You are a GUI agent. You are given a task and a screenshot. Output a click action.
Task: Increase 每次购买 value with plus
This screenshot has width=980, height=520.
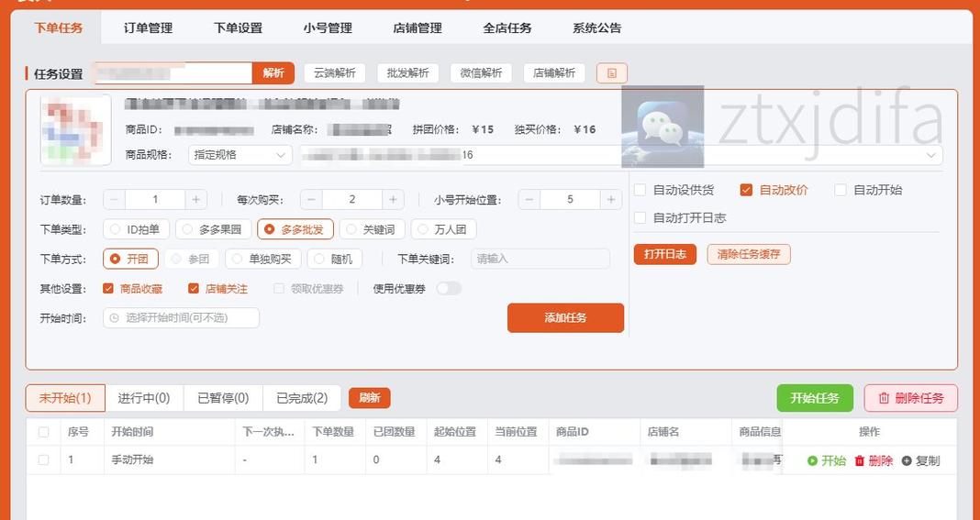[x=393, y=199]
